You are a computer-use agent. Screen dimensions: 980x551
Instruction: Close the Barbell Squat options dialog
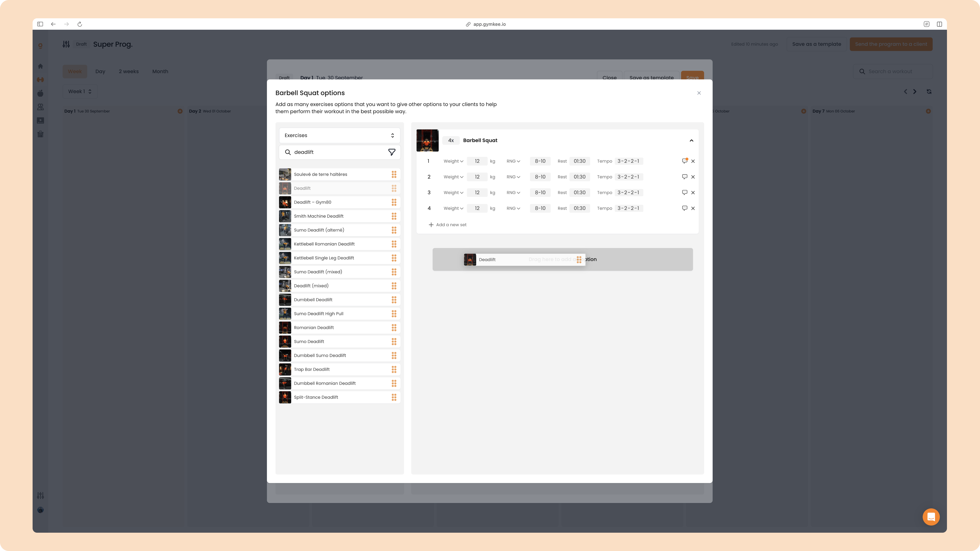[x=699, y=93]
